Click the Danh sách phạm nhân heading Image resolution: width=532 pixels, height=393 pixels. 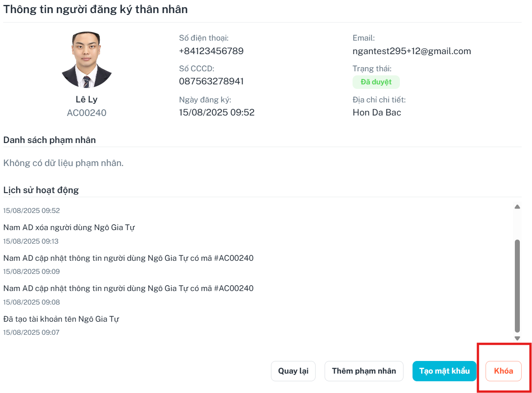click(x=50, y=140)
